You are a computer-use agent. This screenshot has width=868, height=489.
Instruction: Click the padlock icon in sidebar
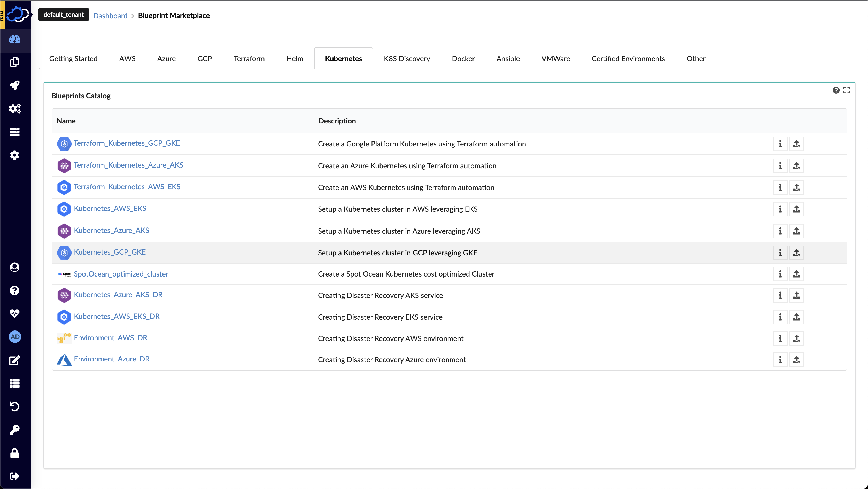coord(14,453)
